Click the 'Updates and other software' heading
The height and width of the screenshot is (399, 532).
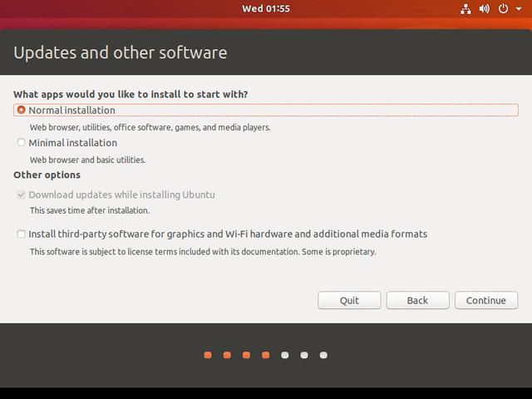(x=121, y=53)
